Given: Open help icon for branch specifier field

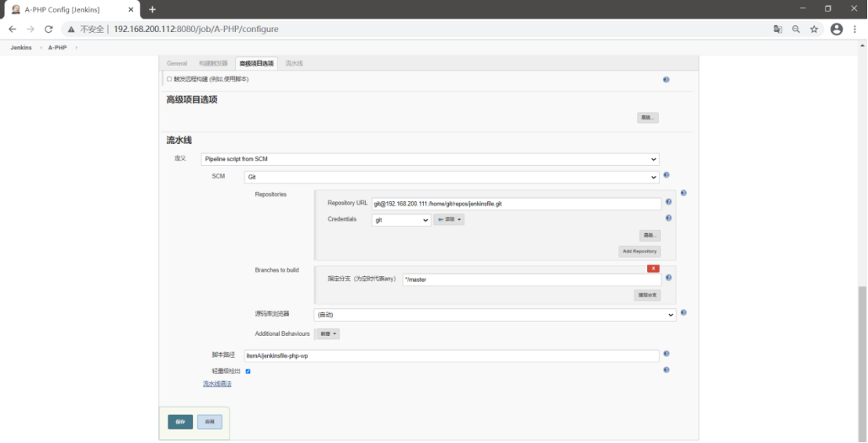Looking at the screenshot, I should (x=669, y=278).
